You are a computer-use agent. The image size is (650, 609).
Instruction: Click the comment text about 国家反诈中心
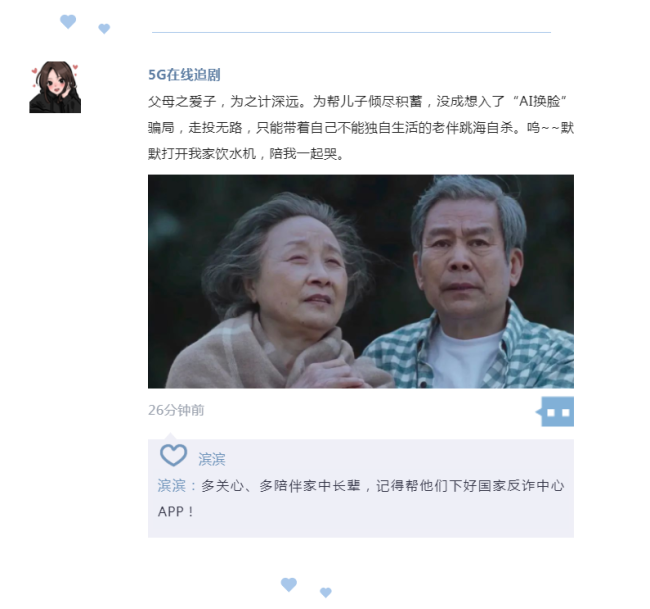tap(361, 498)
